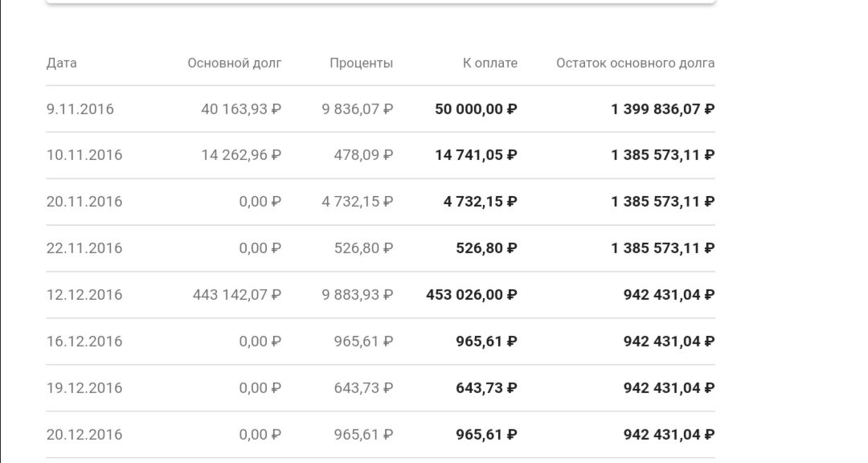Select the 453 026,00 ₽ payment cell
This screenshot has height=463, width=868.
pyautogui.click(x=472, y=295)
